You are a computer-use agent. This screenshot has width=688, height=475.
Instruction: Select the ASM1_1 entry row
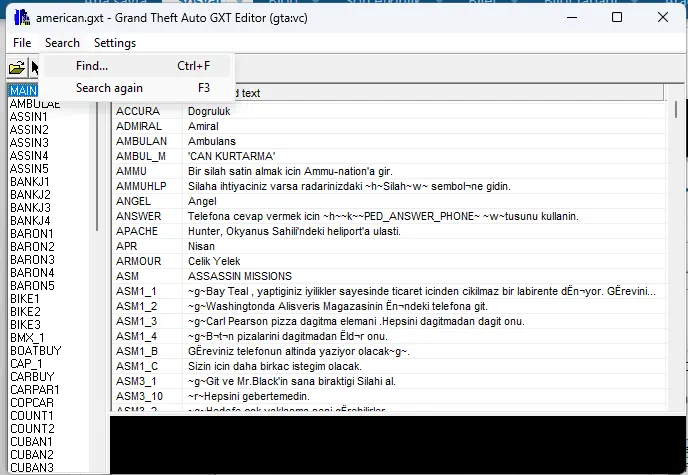pyautogui.click(x=389, y=291)
